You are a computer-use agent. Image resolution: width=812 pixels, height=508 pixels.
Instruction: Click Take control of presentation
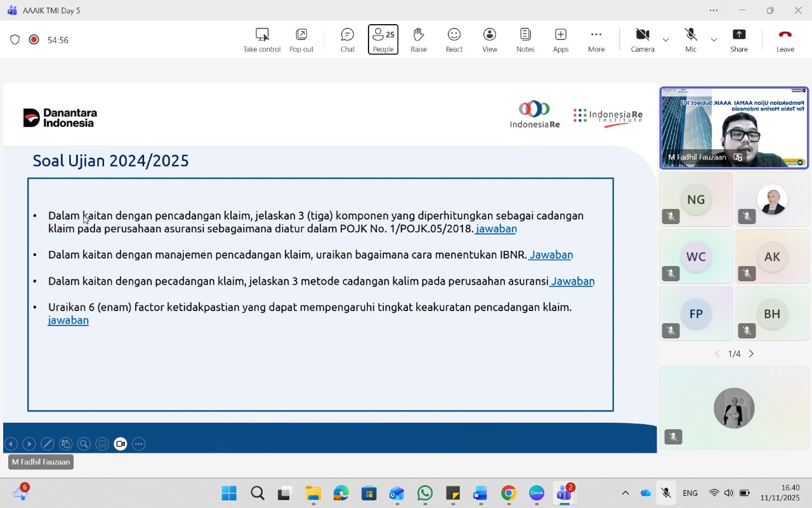point(261,39)
